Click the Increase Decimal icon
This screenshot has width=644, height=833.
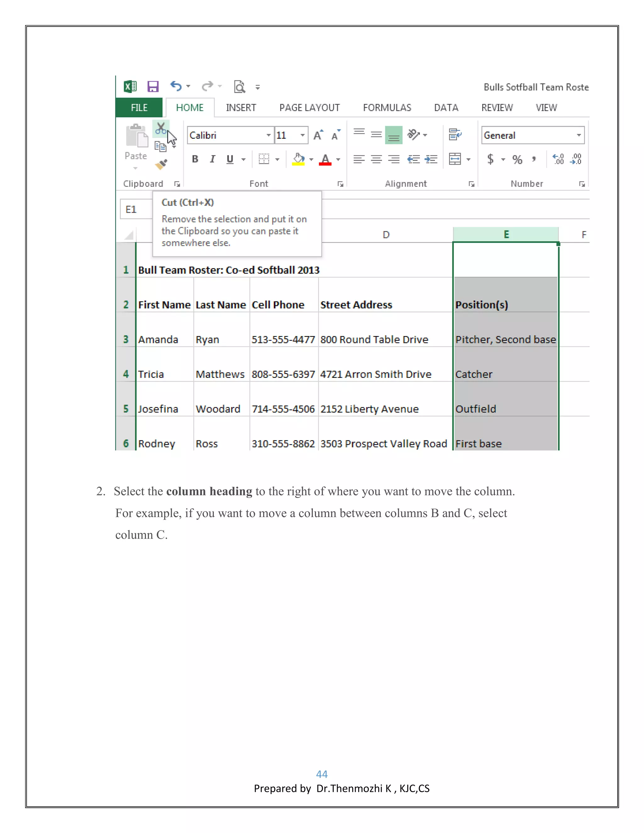[x=558, y=159]
